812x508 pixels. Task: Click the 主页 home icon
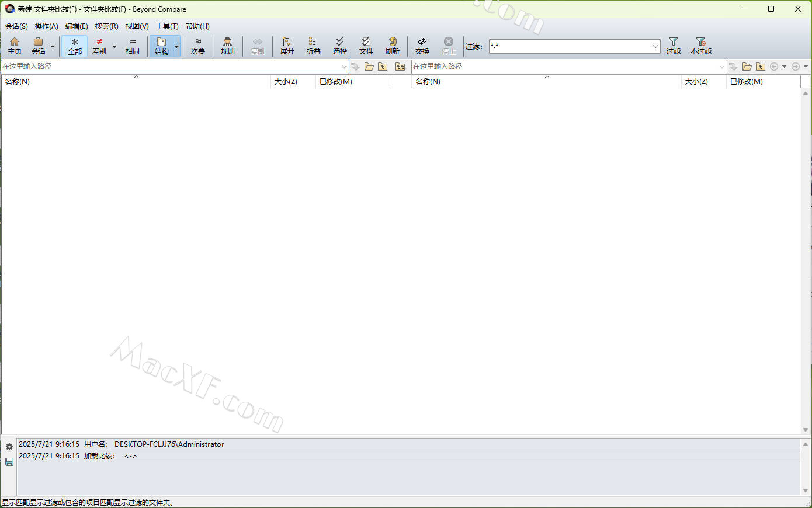click(x=15, y=46)
